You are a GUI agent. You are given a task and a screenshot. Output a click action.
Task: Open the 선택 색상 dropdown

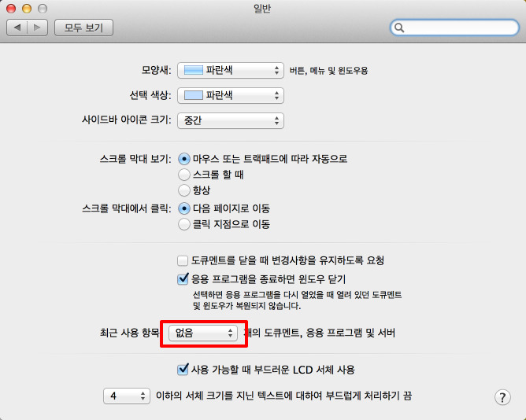click(x=231, y=95)
